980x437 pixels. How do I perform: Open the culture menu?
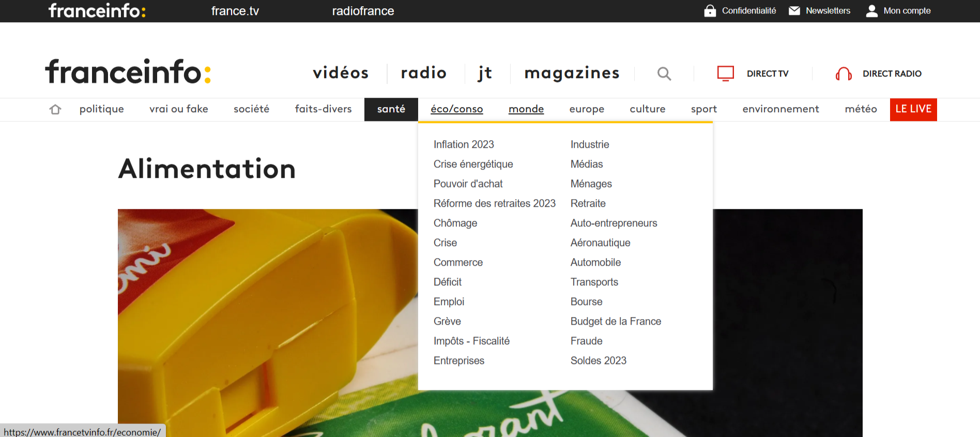[x=648, y=109]
